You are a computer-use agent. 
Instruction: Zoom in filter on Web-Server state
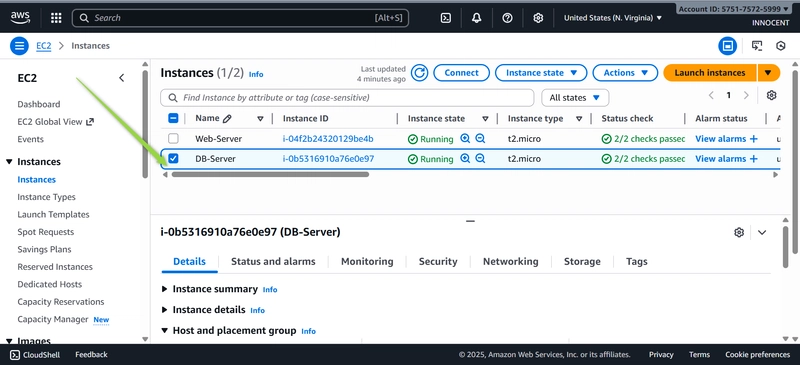[465, 138]
